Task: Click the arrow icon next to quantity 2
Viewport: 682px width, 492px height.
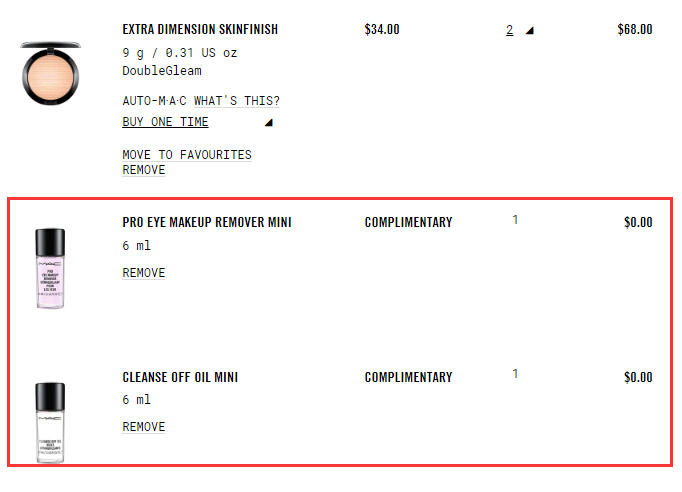Action: tap(530, 30)
